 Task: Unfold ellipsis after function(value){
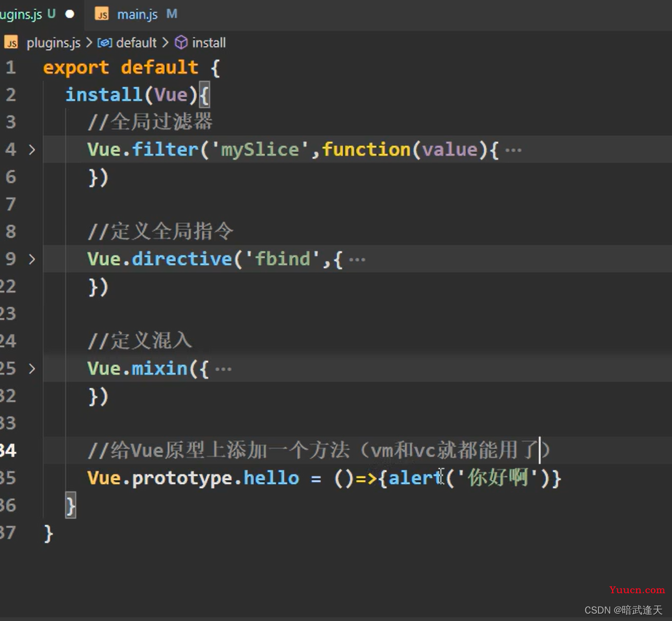point(513,150)
